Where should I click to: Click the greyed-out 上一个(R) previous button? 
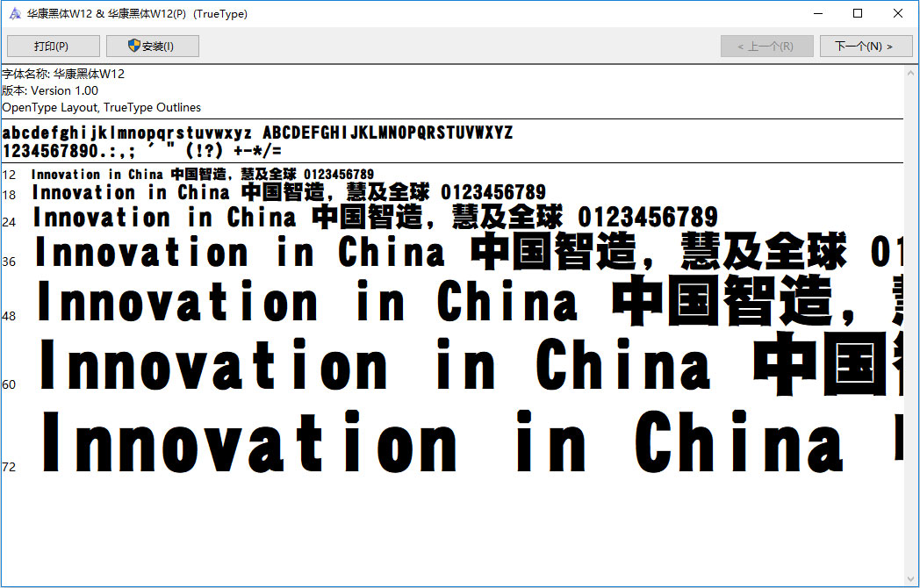[x=766, y=47]
